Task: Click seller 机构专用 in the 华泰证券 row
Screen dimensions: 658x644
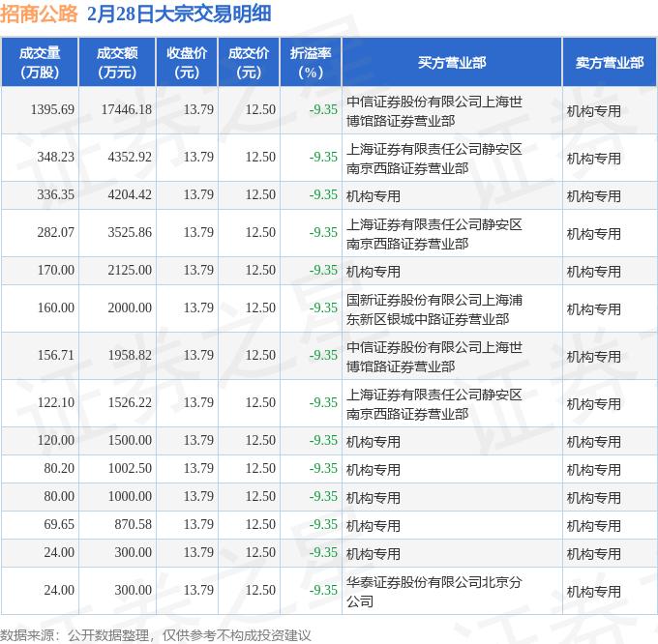Action: pyautogui.click(x=594, y=592)
